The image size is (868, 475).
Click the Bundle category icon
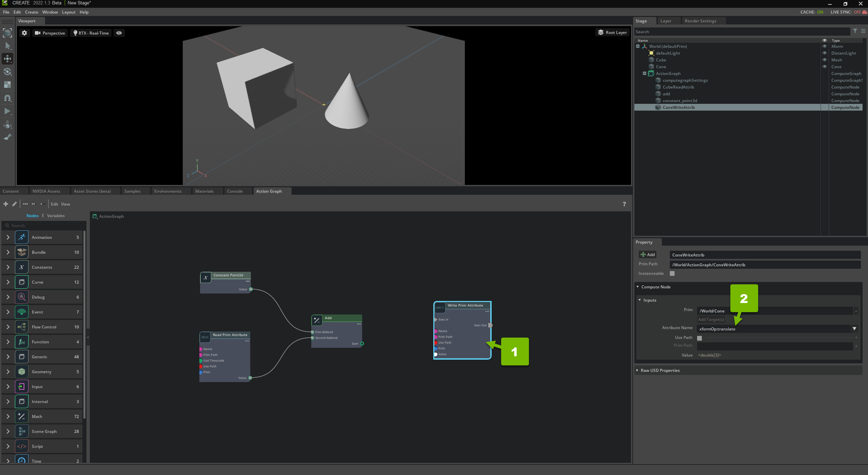pos(22,252)
